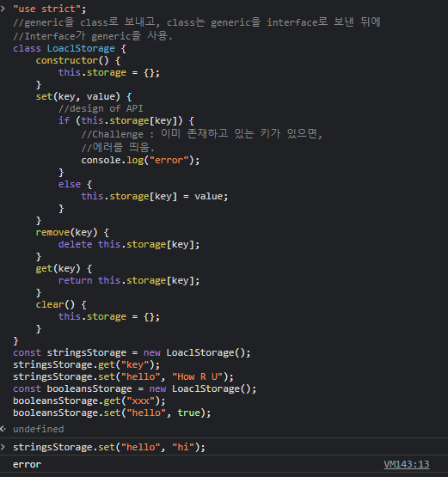This screenshot has height=477, width=448.
Task: Open the VM143:13 source link
Action: click(x=406, y=464)
